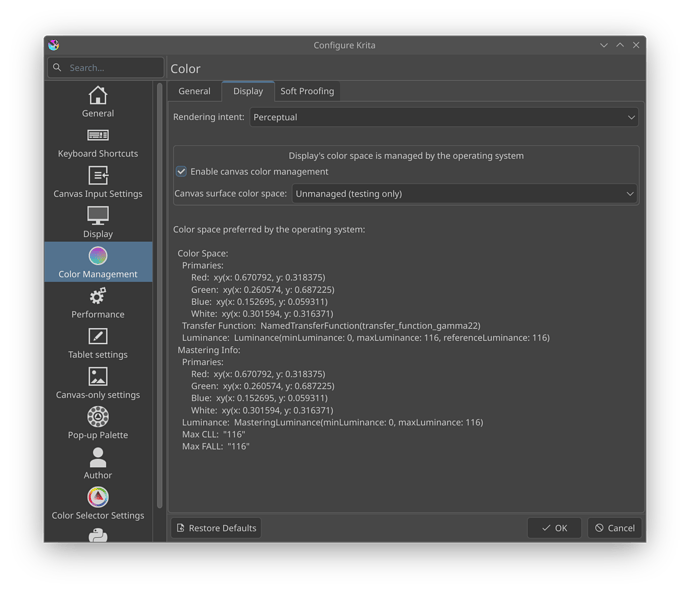Click 'Display's color space is managed' notice
The image size is (690, 594).
406,156
